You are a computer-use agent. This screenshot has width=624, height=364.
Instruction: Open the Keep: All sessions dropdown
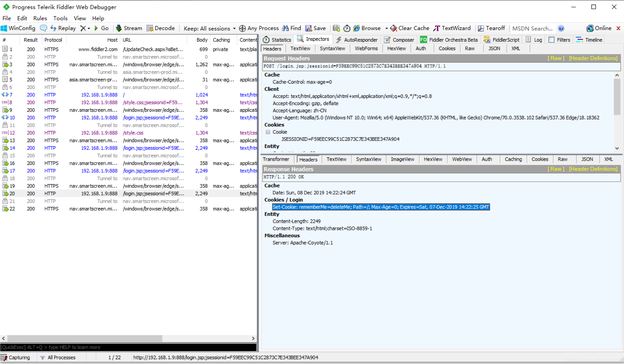pos(210,28)
